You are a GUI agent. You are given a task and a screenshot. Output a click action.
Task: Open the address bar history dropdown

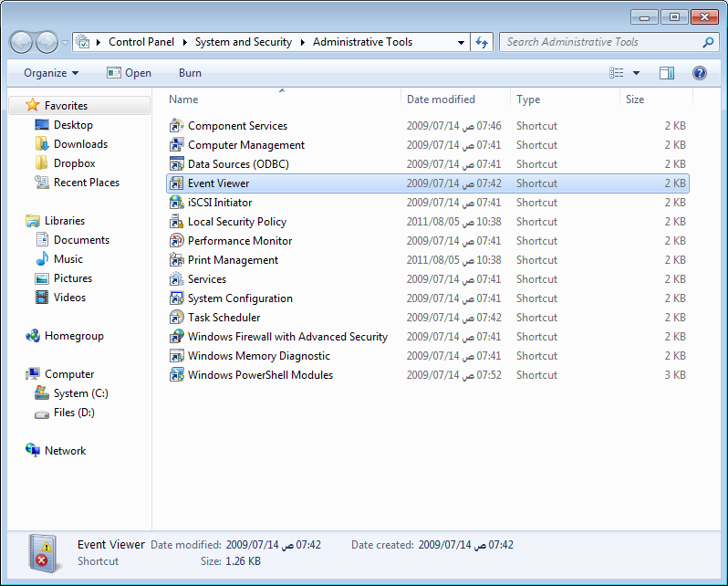461,42
